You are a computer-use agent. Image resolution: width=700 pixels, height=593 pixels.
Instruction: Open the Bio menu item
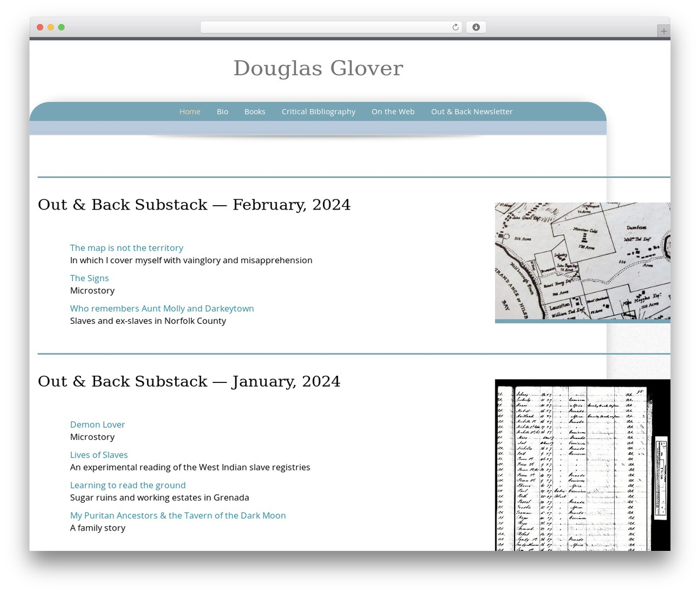point(222,112)
